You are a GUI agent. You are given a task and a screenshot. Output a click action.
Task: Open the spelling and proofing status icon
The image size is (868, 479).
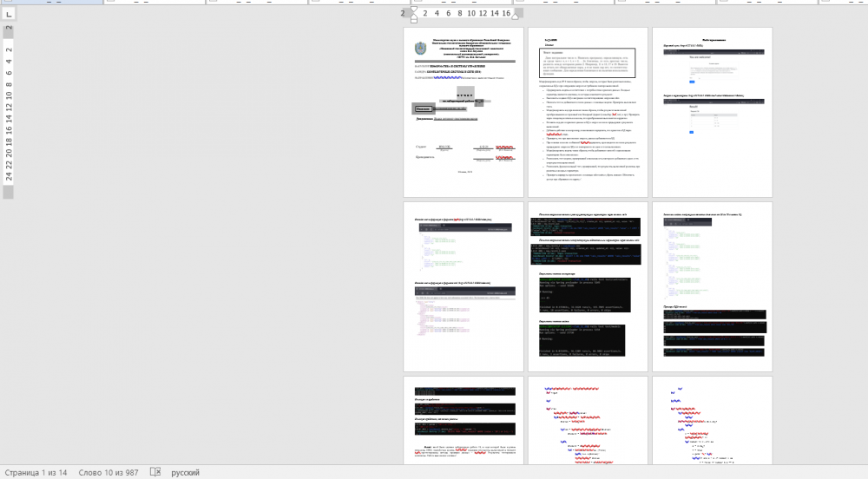[155, 472]
